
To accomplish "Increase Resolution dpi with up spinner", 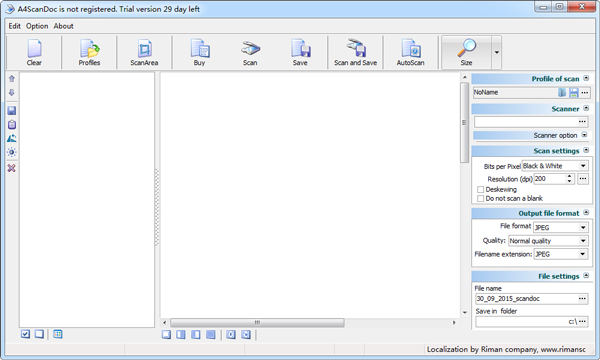I will click(570, 176).
